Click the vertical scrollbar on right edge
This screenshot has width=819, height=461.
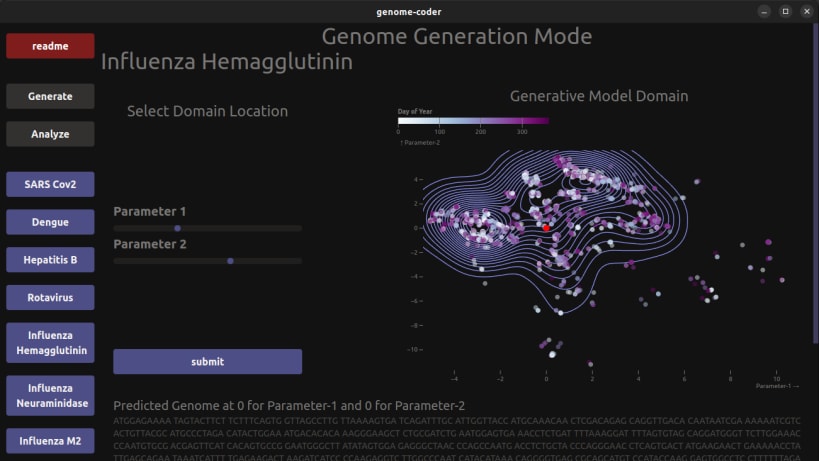tap(816, 183)
